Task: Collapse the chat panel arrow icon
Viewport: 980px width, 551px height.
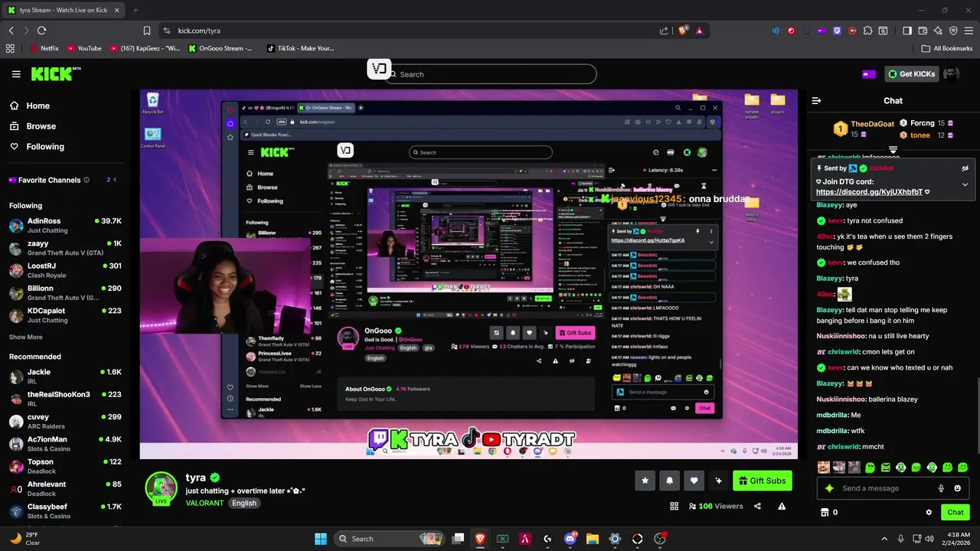Action: pos(816,100)
